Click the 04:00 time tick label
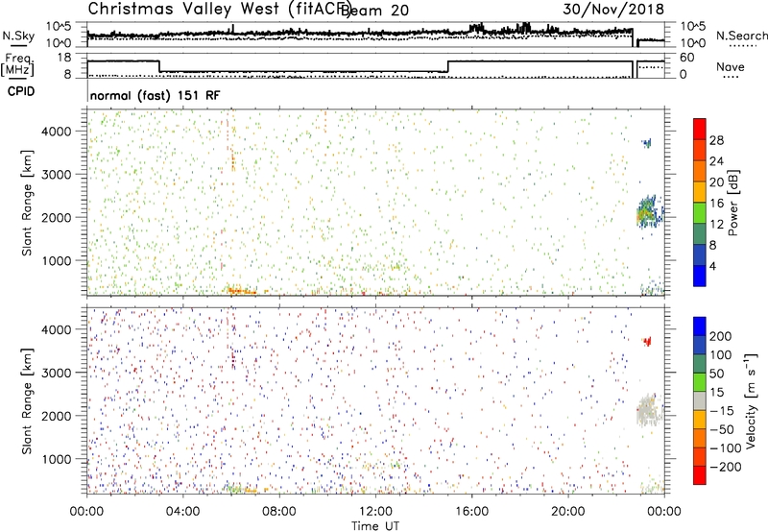The width and height of the screenshot is (768, 532). (x=182, y=512)
